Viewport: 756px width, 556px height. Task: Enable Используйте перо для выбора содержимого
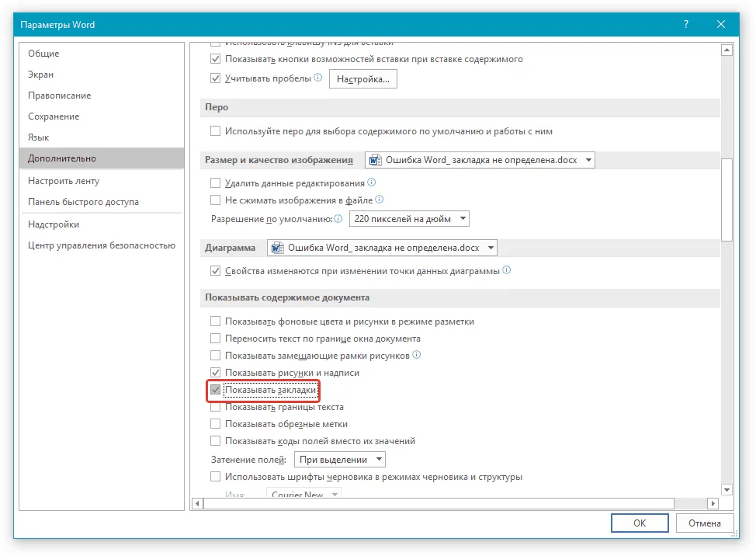216,130
